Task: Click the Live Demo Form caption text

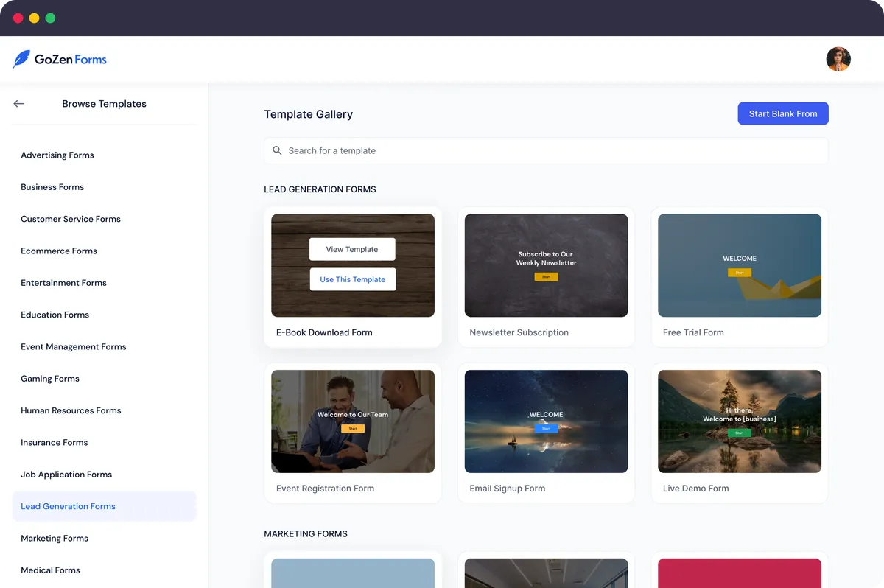Action: 695,489
